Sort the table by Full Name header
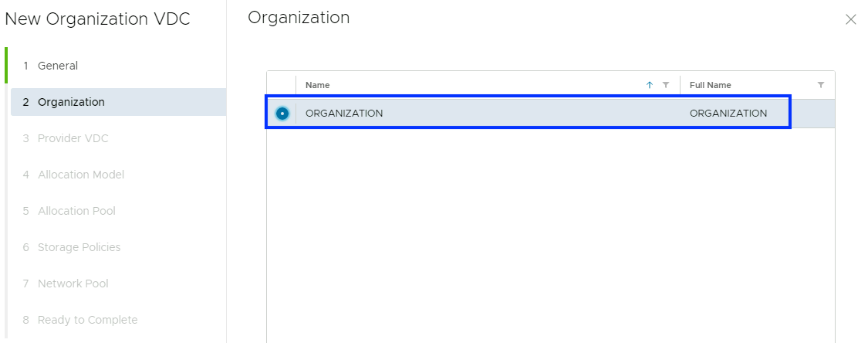The height and width of the screenshot is (343, 868). [711, 85]
